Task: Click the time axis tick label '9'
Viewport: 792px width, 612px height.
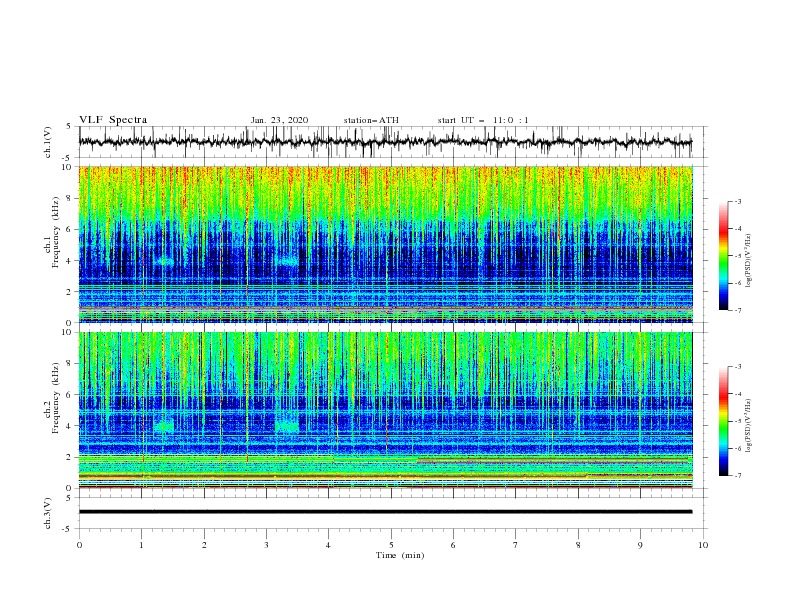Action: 640,545
